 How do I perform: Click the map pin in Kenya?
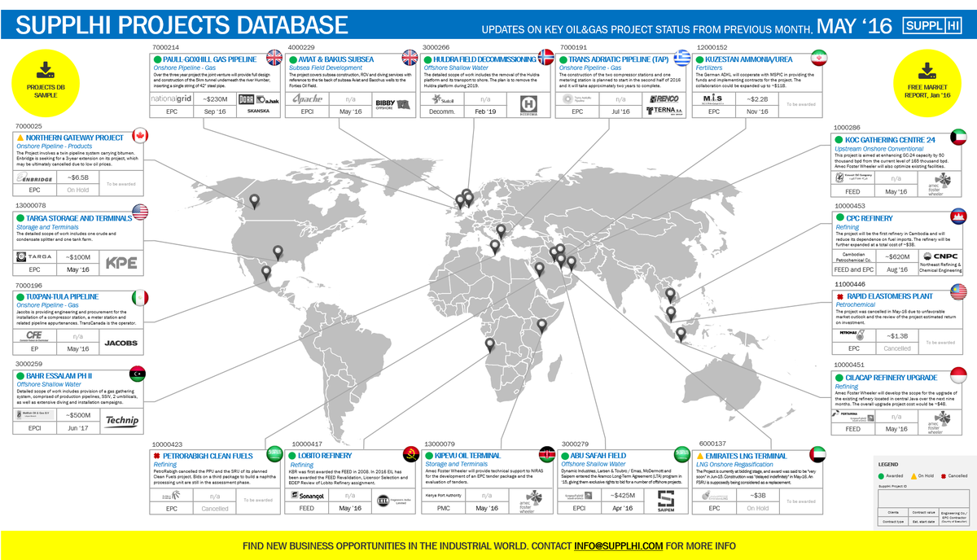pos(542,327)
